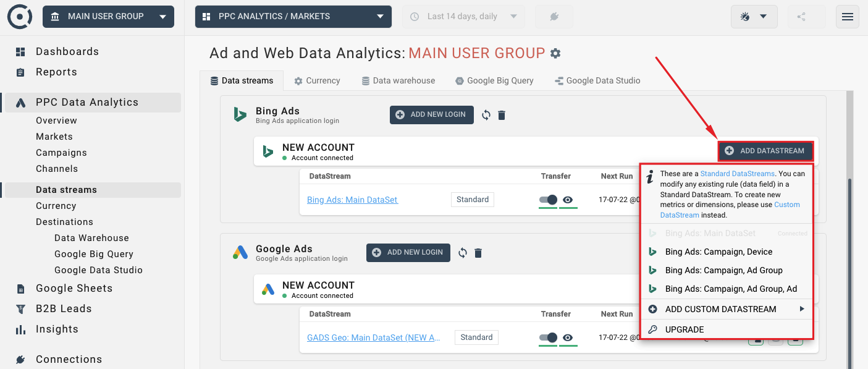Open the debug bug dropdown in top bar
Screen dimensions: 868x369
(x=754, y=17)
